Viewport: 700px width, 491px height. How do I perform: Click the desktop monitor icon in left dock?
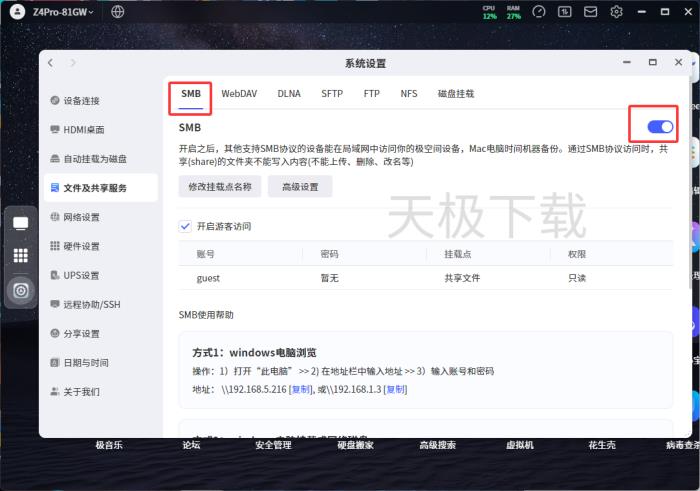coord(20,223)
